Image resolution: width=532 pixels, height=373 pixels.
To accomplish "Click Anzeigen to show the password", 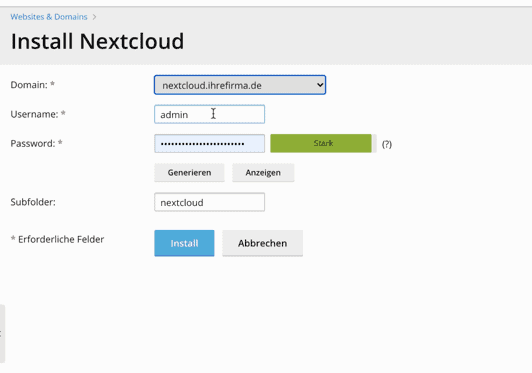I will coord(263,172).
